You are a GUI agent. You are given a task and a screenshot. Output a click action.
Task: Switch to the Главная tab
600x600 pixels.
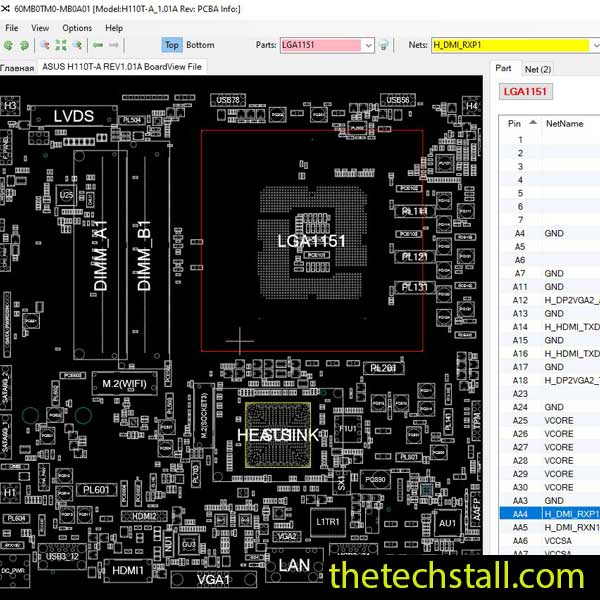click(17, 68)
